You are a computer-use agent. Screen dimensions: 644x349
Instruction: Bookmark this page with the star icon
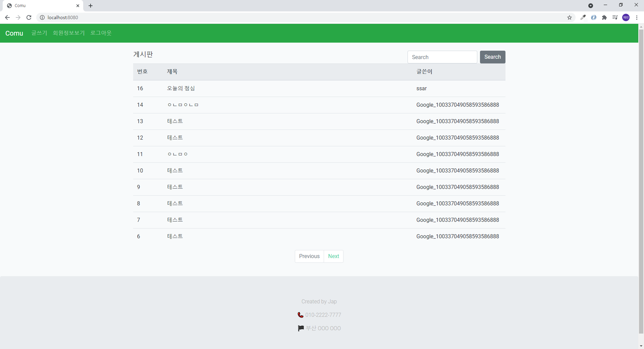click(x=570, y=17)
